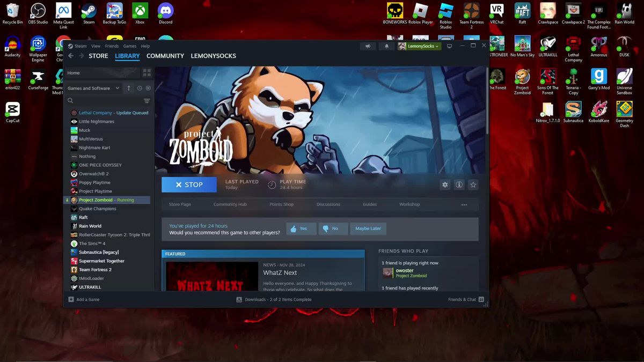
Task: Open Project Zomboid Store Page link
Action: (x=180, y=204)
